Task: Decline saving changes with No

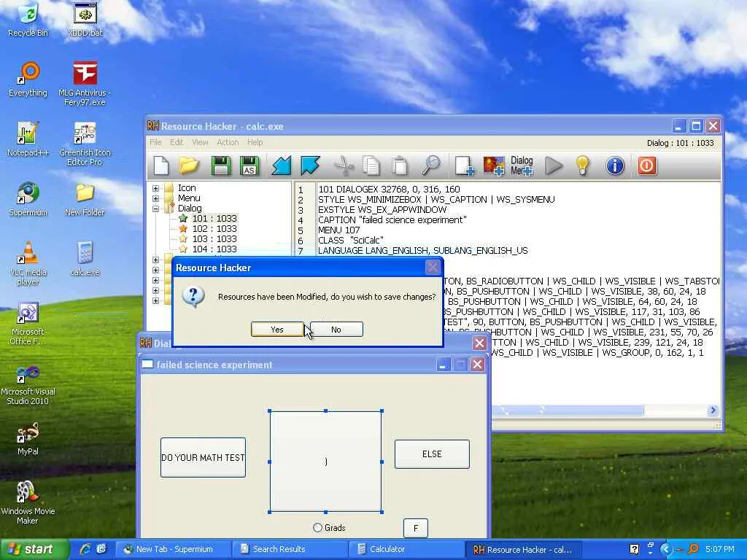Action: tap(336, 330)
